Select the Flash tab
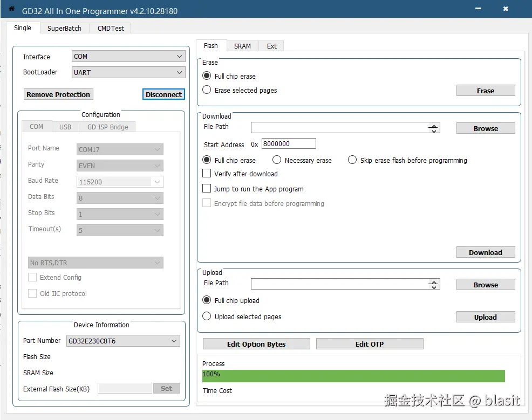This screenshot has height=420, width=532. pyautogui.click(x=211, y=45)
